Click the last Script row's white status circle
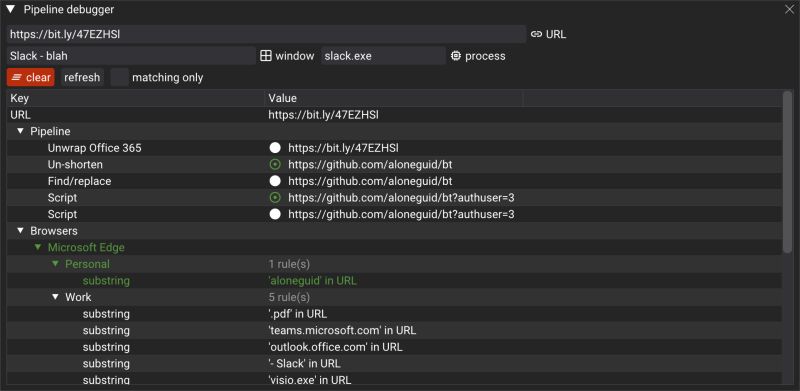This screenshot has height=391, width=800. pos(275,214)
